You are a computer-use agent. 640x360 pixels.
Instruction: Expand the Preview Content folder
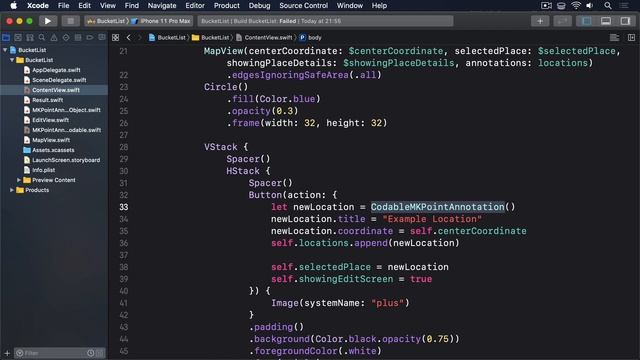pyautogui.click(x=19, y=180)
